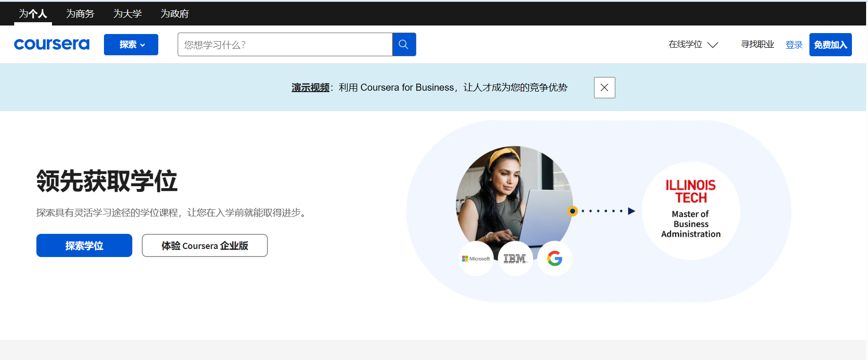
Task: Click the 登录 link
Action: pyautogui.click(x=794, y=45)
